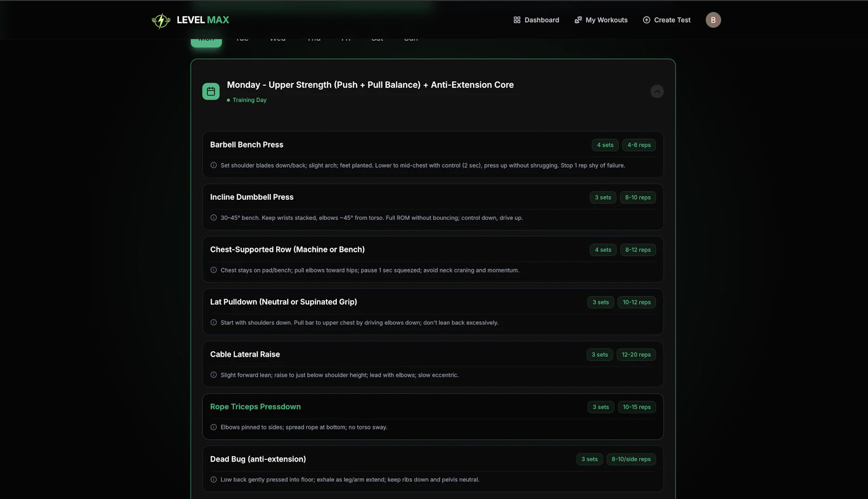The image size is (868, 499).
Task: Click 3 sets badge on Incline Dumbbell Press
Action: tap(603, 198)
